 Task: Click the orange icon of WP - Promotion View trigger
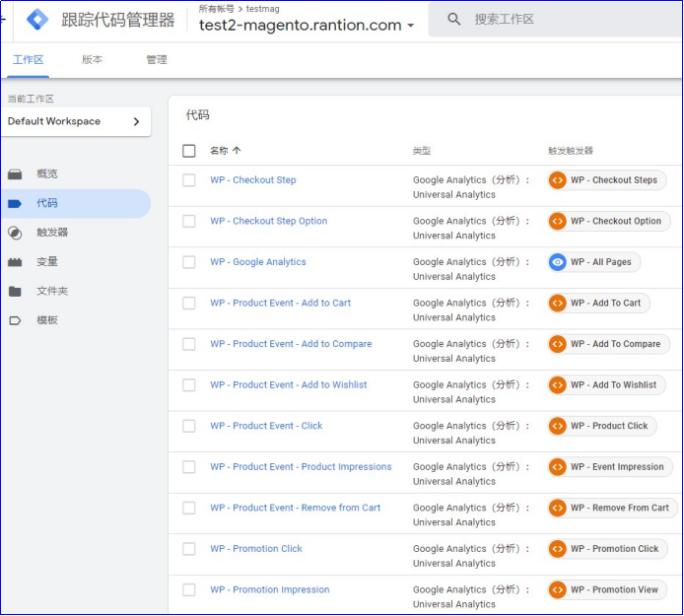tap(557, 590)
